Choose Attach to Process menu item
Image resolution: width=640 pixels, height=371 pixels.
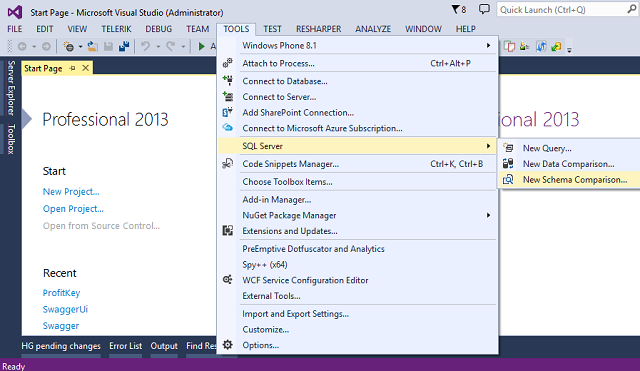358,63
